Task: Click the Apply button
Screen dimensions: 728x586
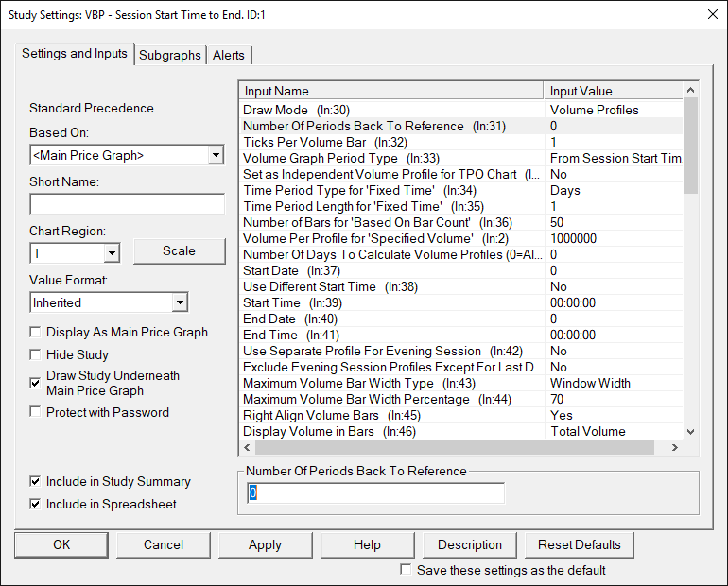Action: 265,544
